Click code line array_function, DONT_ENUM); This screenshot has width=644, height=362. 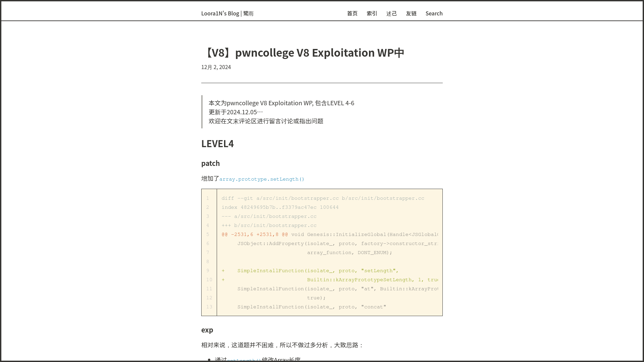pyautogui.click(x=350, y=253)
